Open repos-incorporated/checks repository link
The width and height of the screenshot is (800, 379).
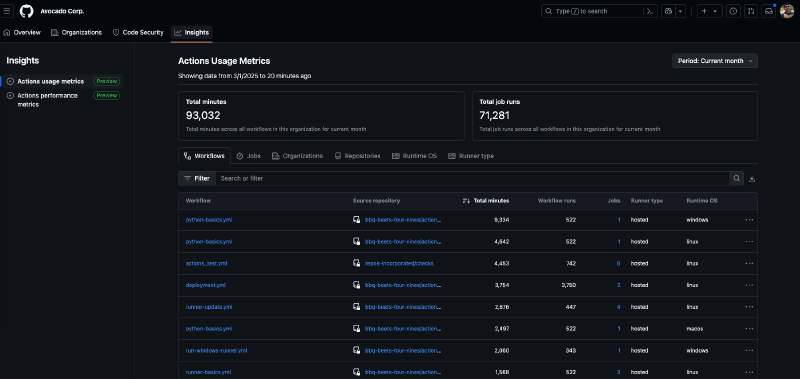point(399,263)
